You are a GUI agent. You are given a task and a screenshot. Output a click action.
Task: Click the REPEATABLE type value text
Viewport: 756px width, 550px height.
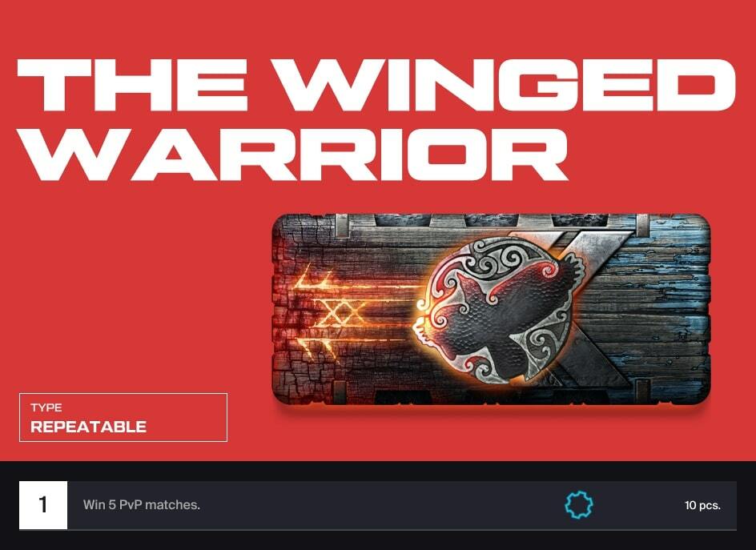[x=88, y=427]
